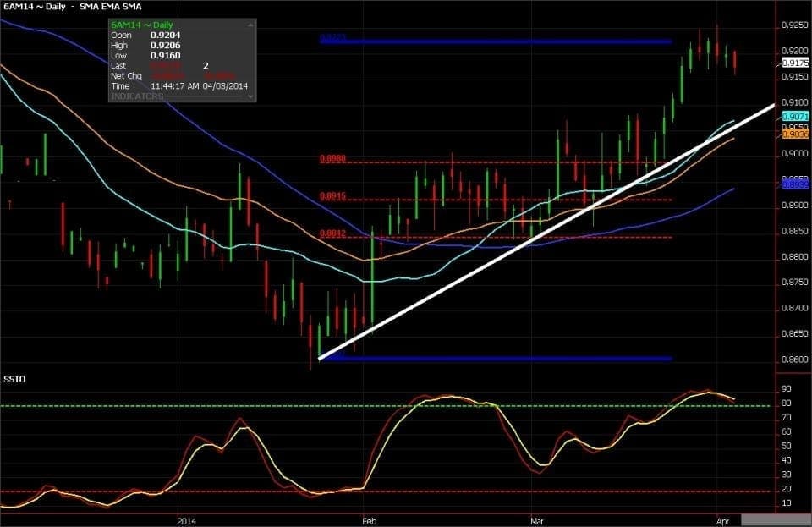This screenshot has width=812, height=527.
Task: Collapse the quote box with up arrow
Action: [x=250, y=25]
